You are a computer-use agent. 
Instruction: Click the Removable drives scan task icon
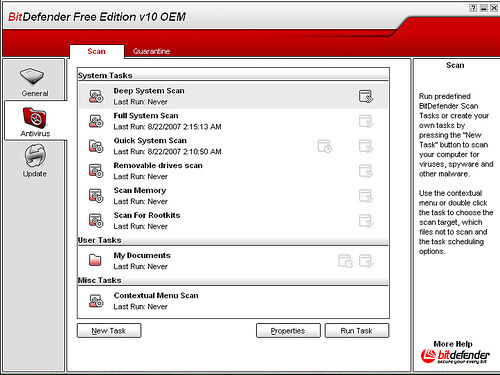96,171
